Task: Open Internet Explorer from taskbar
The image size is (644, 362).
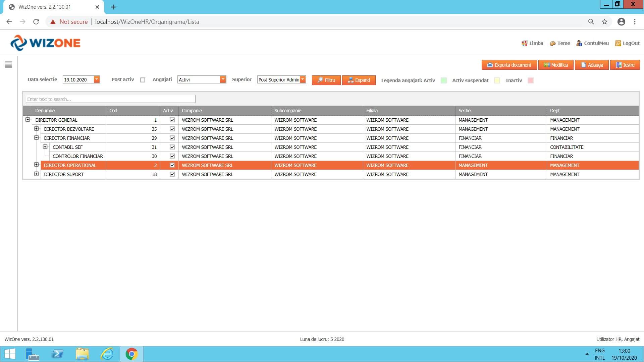Action: (107, 354)
